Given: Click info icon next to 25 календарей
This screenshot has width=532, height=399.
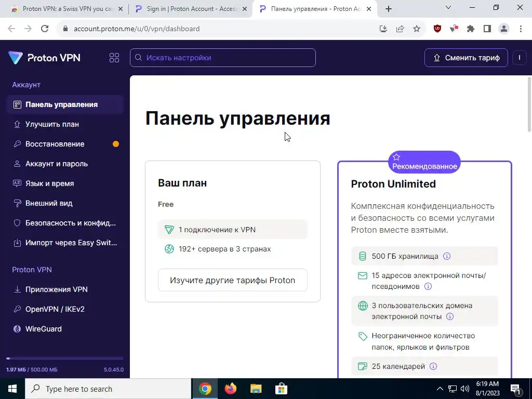Looking at the screenshot, I should (x=433, y=366).
